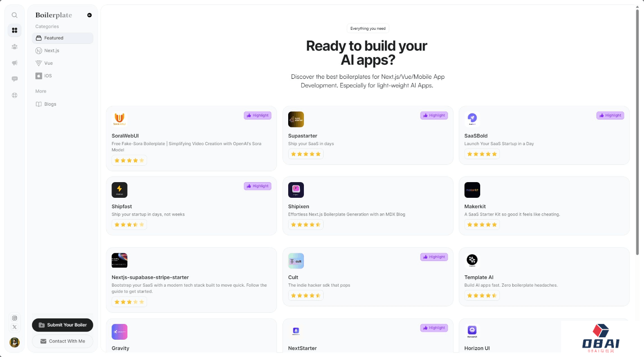Open the chat bubble icon in rail

14,79
